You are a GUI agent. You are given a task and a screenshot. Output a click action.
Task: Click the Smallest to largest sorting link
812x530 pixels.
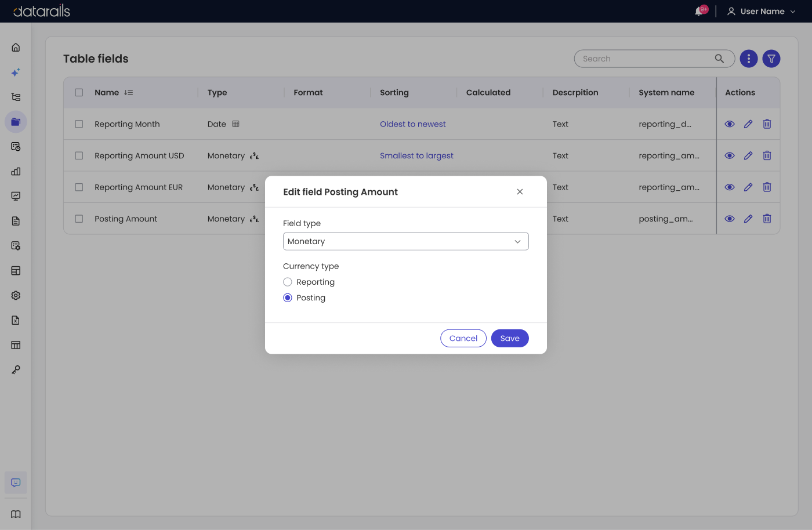click(x=416, y=155)
